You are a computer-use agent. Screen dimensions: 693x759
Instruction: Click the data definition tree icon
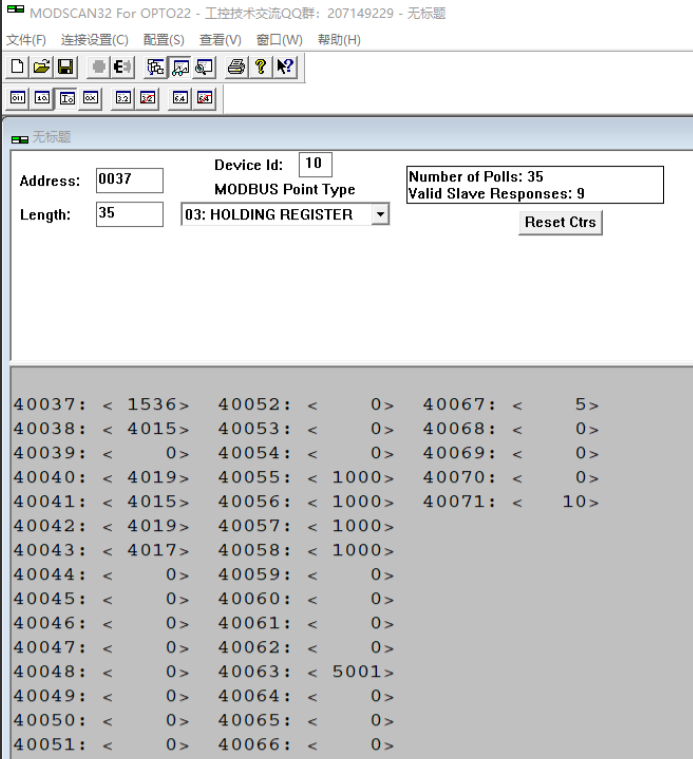(x=156, y=67)
